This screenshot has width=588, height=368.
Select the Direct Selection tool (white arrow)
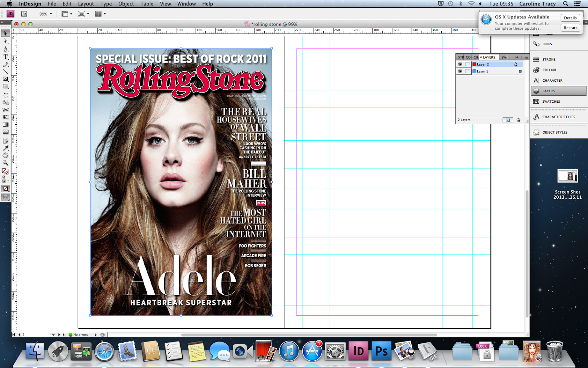tap(6, 41)
